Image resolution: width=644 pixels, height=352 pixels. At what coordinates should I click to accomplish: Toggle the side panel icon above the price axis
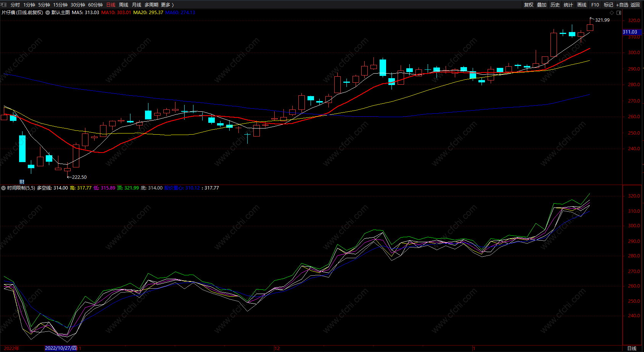(619, 13)
